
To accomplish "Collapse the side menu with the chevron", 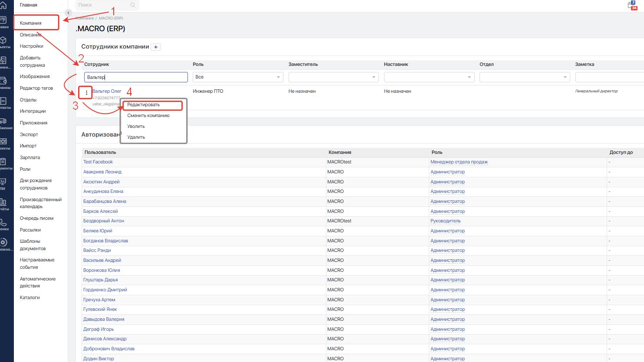I will pyautogui.click(x=68, y=13).
